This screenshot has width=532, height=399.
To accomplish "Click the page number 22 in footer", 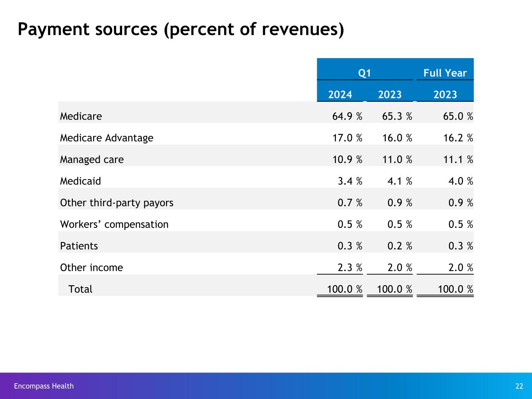I will point(519,386).
